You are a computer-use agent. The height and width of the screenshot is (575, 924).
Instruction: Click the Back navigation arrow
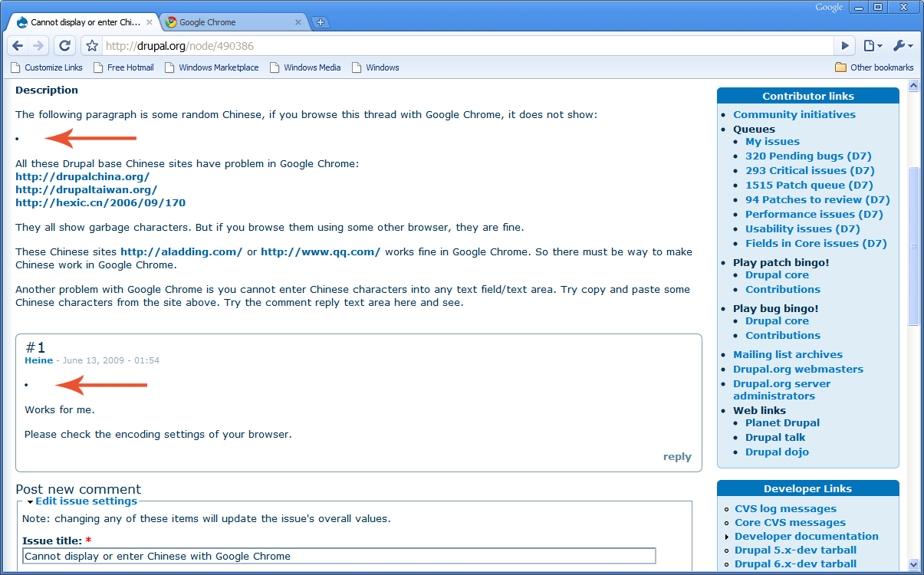pos(17,45)
